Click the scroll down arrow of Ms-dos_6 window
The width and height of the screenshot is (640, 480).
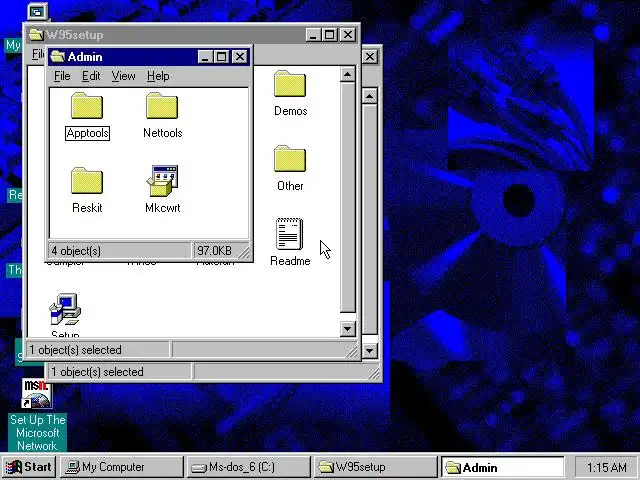(369, 350)
